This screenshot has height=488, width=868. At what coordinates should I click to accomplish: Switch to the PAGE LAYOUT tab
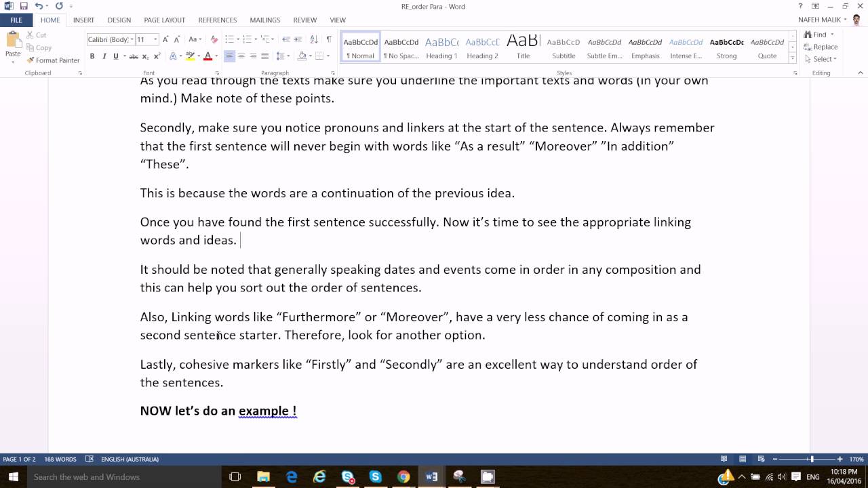coord(165,20)
